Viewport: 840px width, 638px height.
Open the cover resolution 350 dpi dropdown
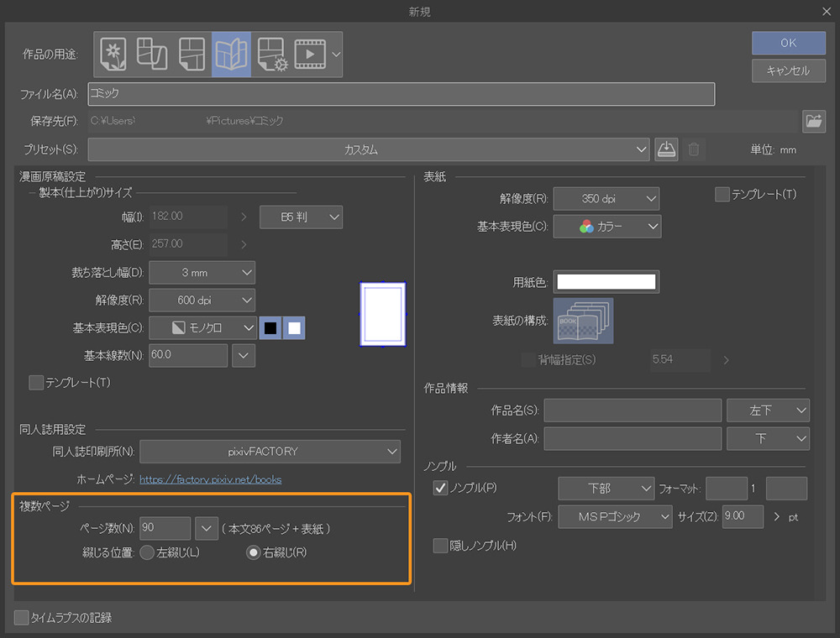pyautogui.click(x=606, y=199)
